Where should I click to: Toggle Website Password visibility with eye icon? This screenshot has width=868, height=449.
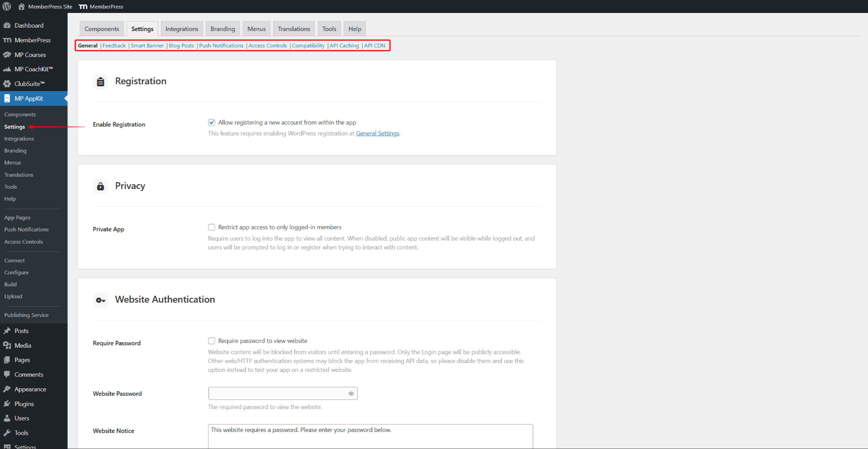click(351, 393)
